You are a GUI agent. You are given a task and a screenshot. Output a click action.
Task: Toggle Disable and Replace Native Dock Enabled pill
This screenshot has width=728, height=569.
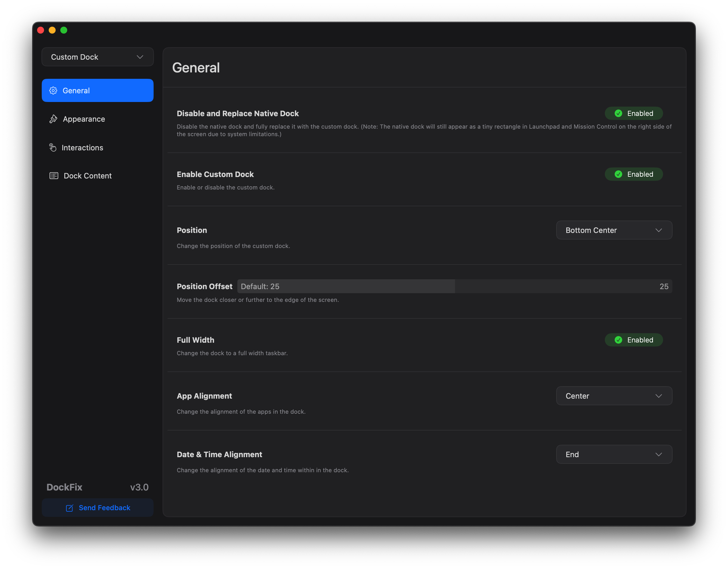[x=634, y=113]
